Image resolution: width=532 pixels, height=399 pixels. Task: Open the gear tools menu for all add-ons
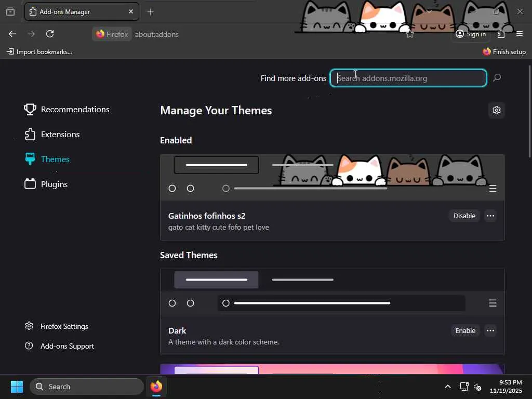(x=496, y=110)
